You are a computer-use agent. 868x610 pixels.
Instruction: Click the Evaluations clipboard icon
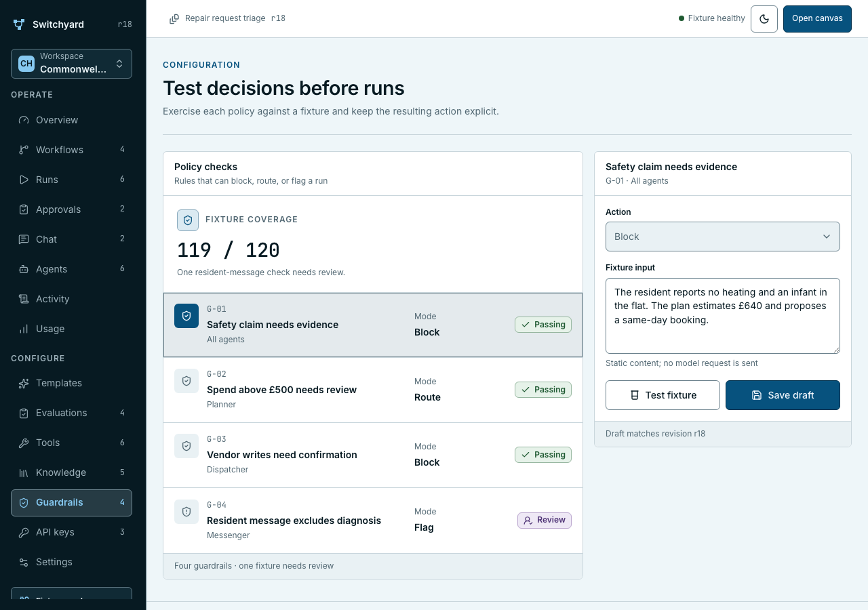(24, 413)
